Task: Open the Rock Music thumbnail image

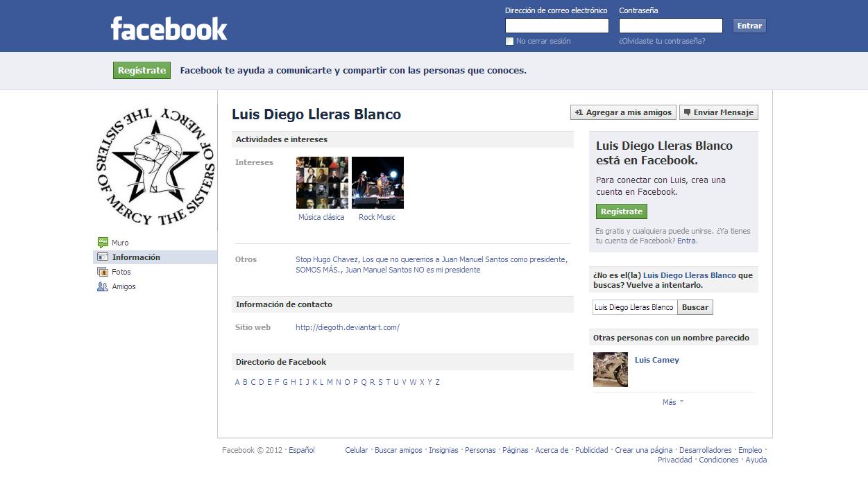Action: (x=377, y=182)
